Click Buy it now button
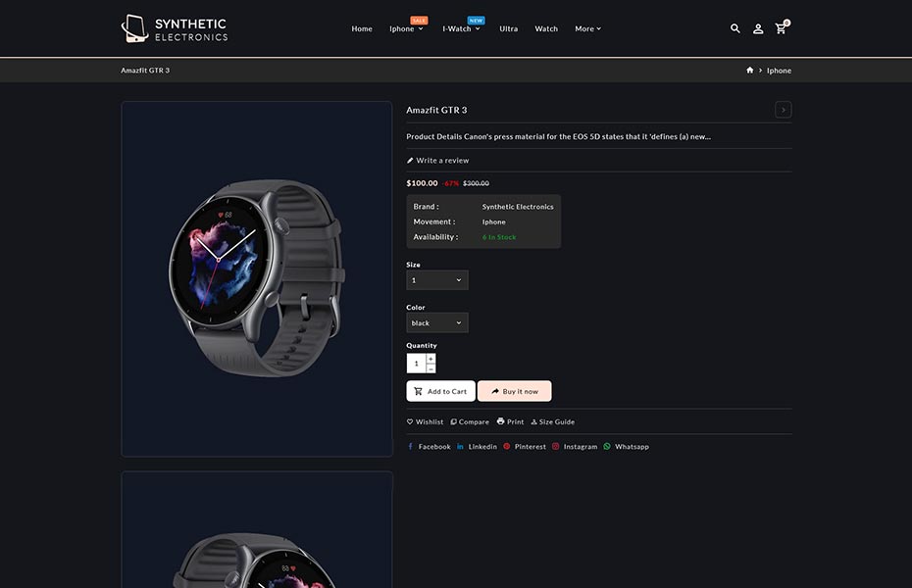Viewport: 912px width, 588px height. (515, 391)
